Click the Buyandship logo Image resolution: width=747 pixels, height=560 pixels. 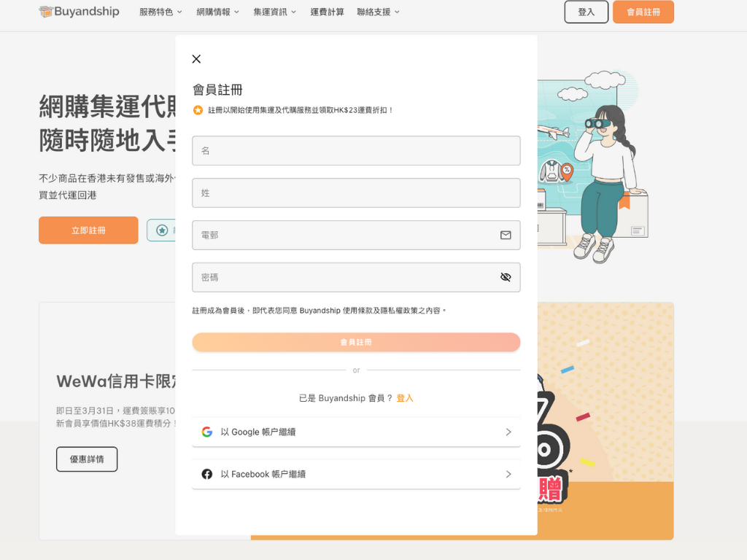click(79, 12)
